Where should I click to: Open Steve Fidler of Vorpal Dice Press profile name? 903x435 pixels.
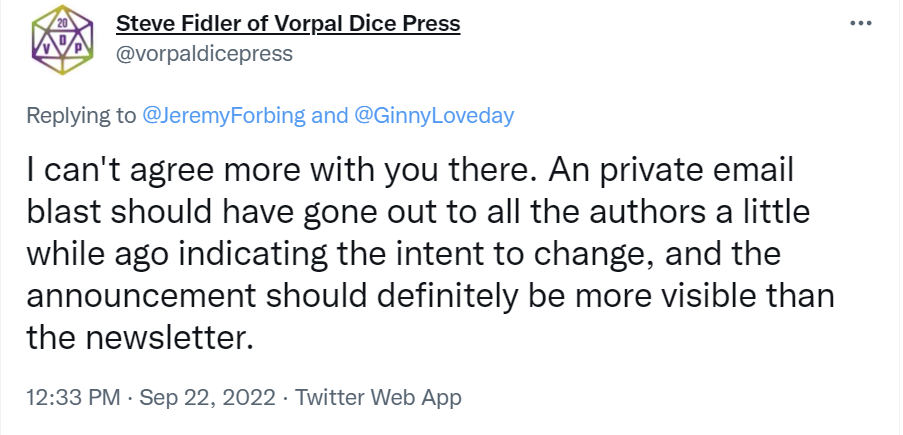coord(288,23)
